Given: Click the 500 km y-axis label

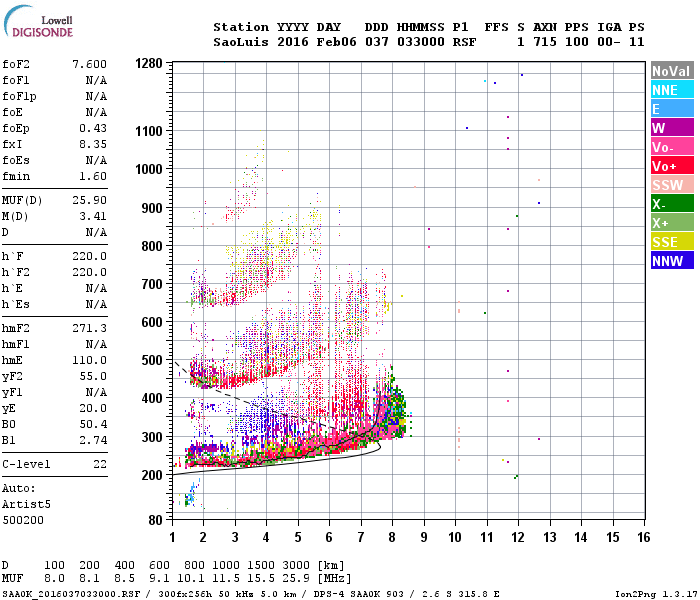Looking at the screenshot, I should pos(152,360).
